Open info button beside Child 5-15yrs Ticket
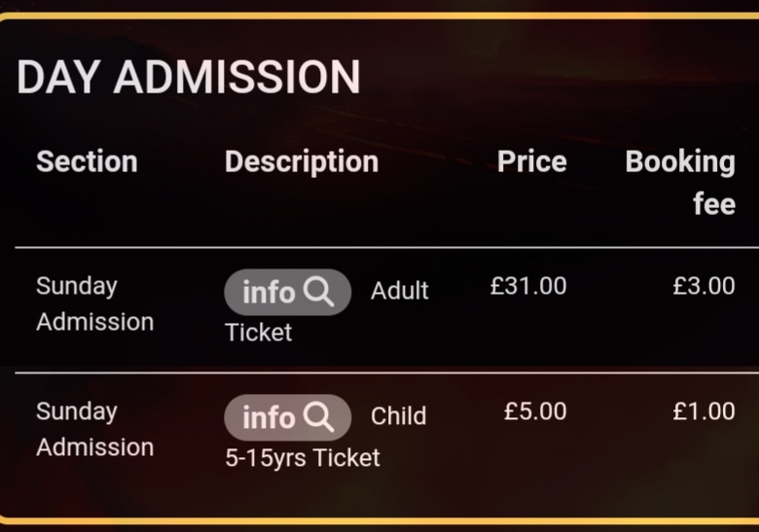Image resolution: width=759 pixels, height=532 pixels. tap(287, 417)
